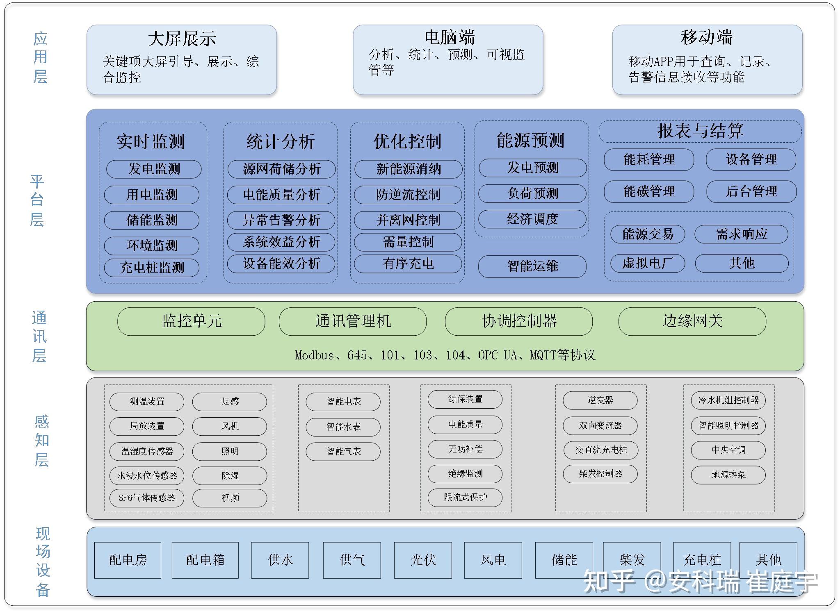Image resolution: width=840 pixels, height=616 pixels.
Task: Click the 新能源消纳 control option
Action: [409, 169]
